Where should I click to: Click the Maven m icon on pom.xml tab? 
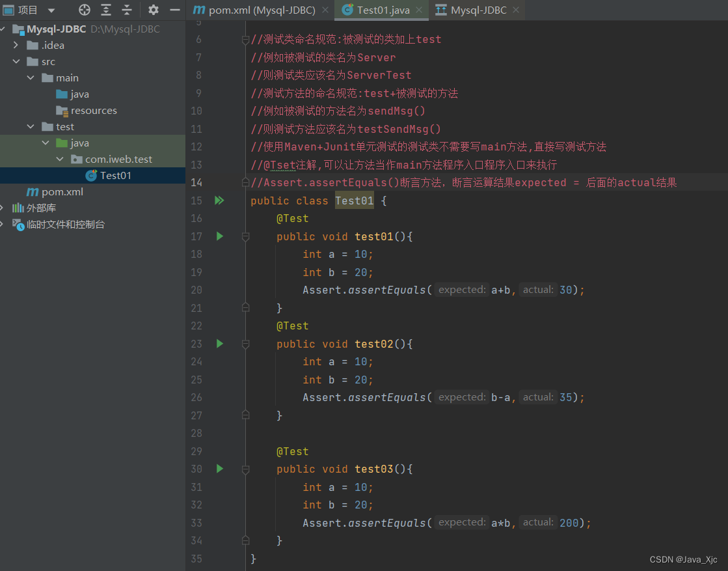pos(199,9)
